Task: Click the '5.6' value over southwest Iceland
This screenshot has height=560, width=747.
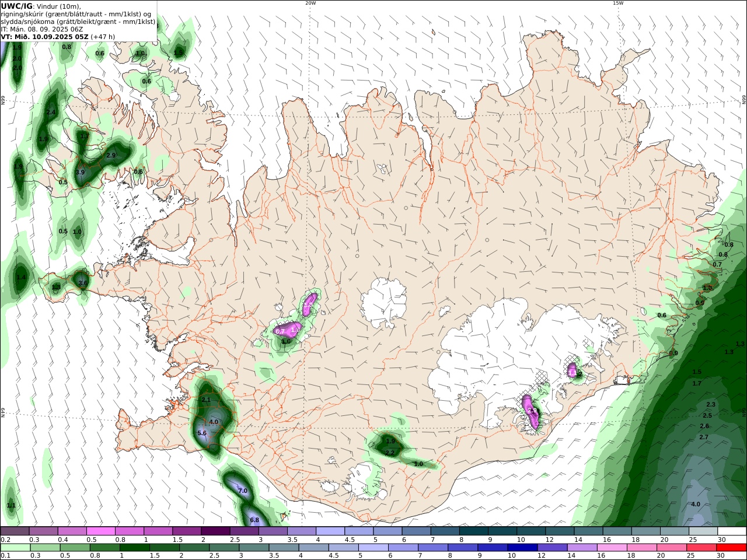Action: coord(202,433)
